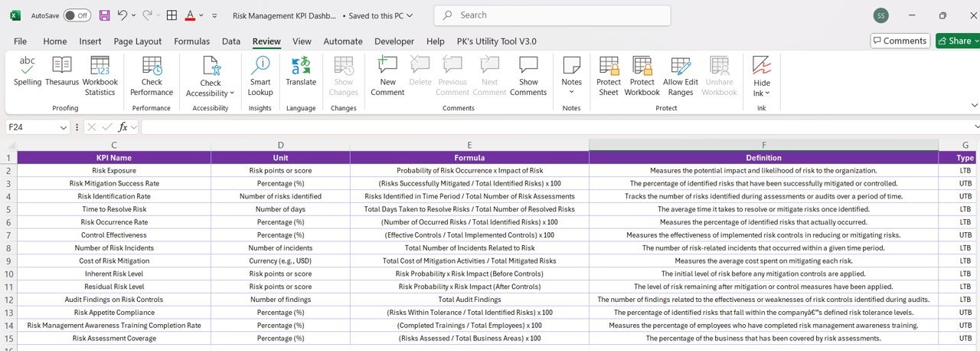
Task: Open the Share button dropdown
Action: pos(976,41)
